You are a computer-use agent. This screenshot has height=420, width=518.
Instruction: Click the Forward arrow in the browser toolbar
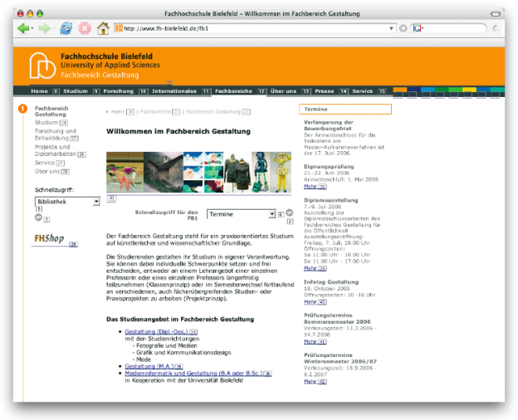(x=44, y=28)
